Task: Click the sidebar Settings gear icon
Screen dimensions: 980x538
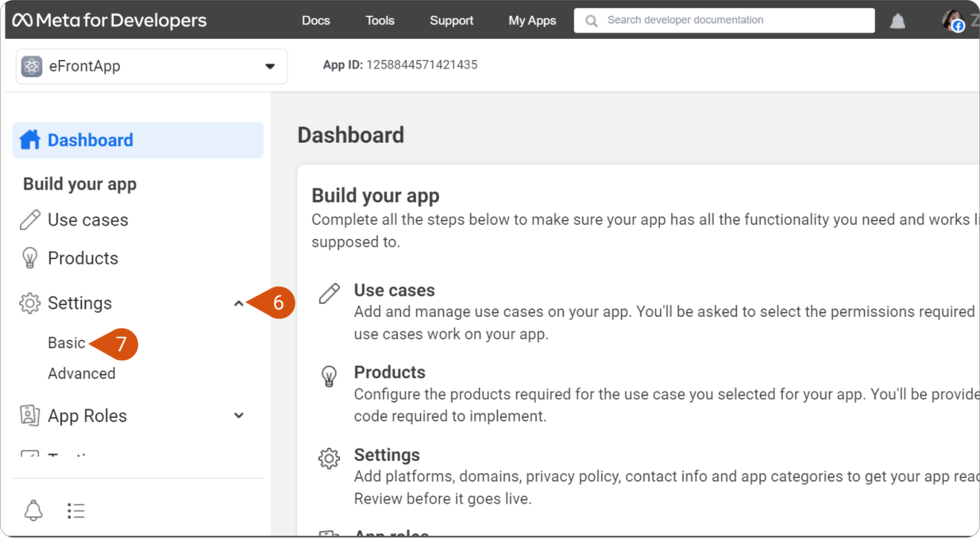Action: point(30,303)
